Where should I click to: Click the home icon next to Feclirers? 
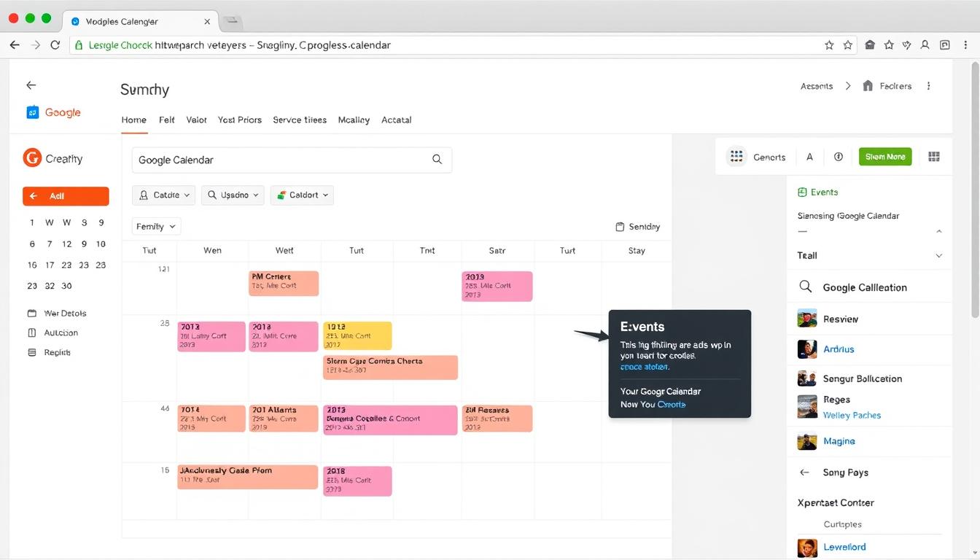pyautogui.click(x=868, y=86)
